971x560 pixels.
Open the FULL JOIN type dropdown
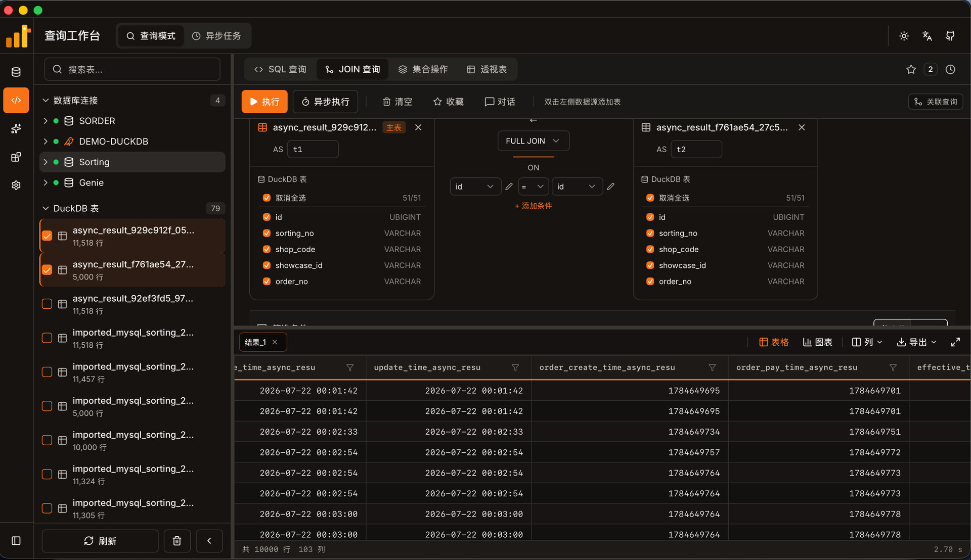point(534,141)
